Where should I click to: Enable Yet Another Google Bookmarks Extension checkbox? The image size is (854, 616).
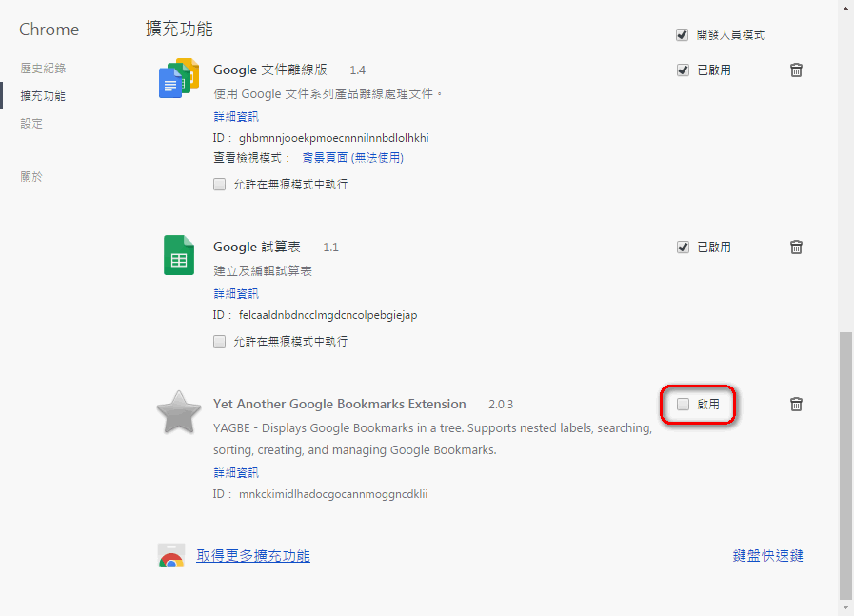pyautogui.click(x=683, y=404)
